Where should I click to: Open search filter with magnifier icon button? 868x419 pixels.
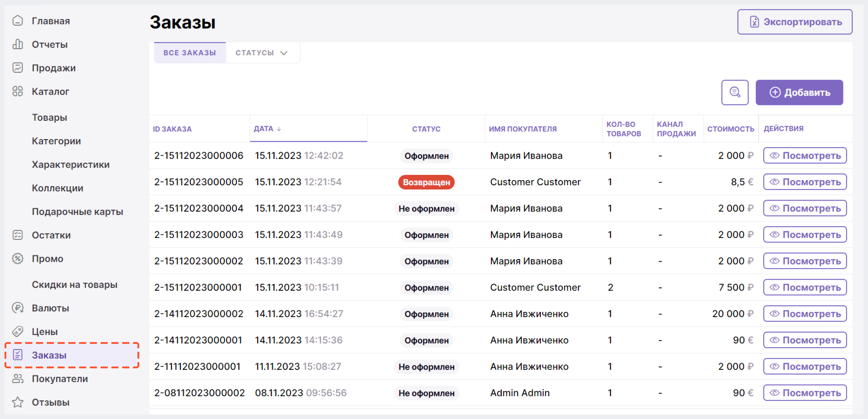click(734, 92)
